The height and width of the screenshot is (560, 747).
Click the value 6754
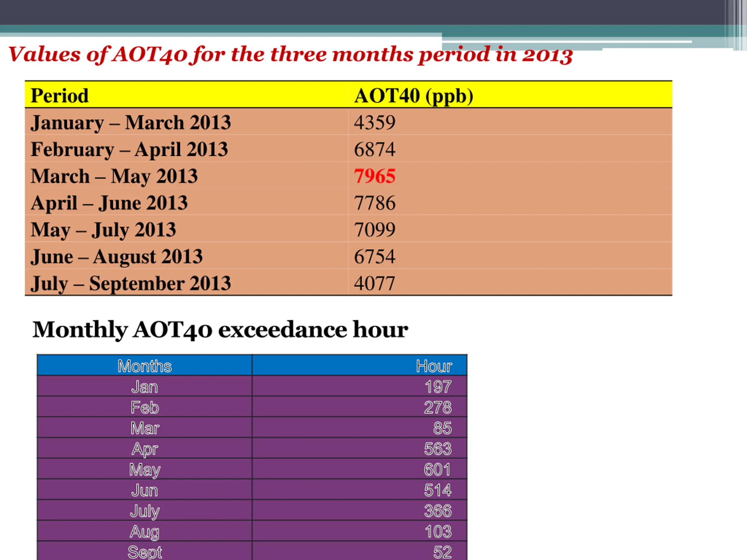point(374,257)
